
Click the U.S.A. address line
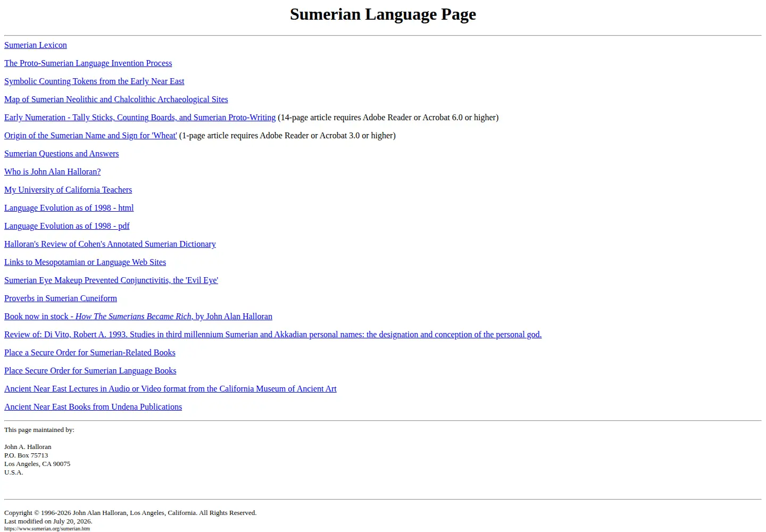click(14, 472)
